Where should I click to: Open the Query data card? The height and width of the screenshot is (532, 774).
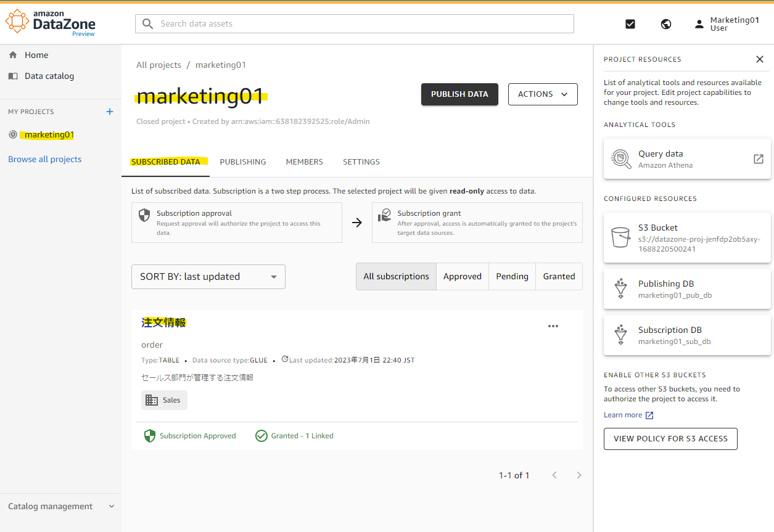[687, 159]
